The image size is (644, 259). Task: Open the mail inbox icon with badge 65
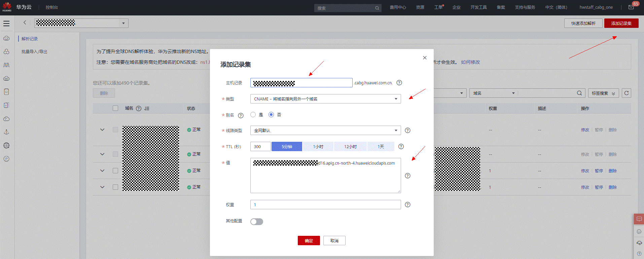coord(631,7)
